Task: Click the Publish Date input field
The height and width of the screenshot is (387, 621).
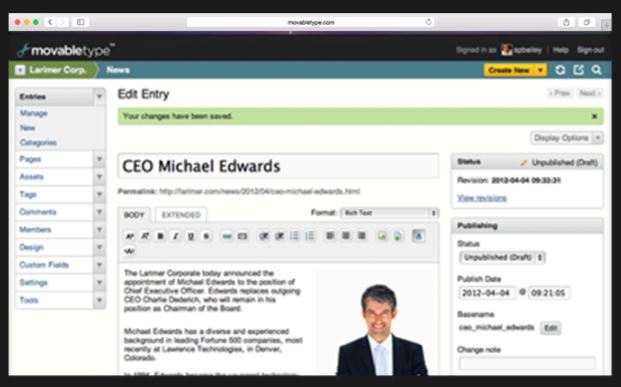Action: click(487, 293)
